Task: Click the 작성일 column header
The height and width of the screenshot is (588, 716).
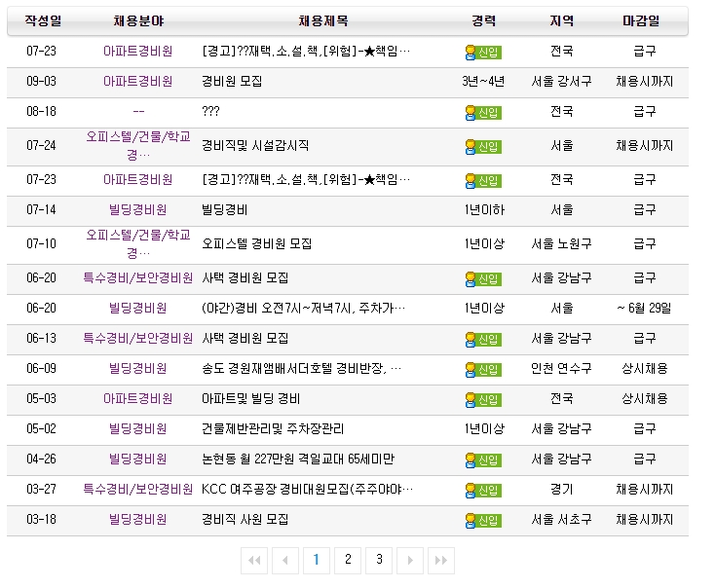Action: [43, 20]
